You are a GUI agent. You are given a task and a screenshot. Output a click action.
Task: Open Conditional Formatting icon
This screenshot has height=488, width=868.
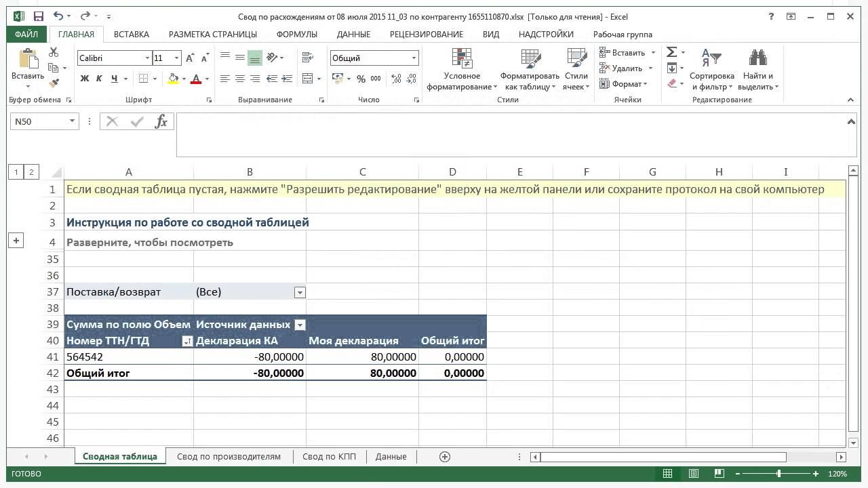[462, 59]
